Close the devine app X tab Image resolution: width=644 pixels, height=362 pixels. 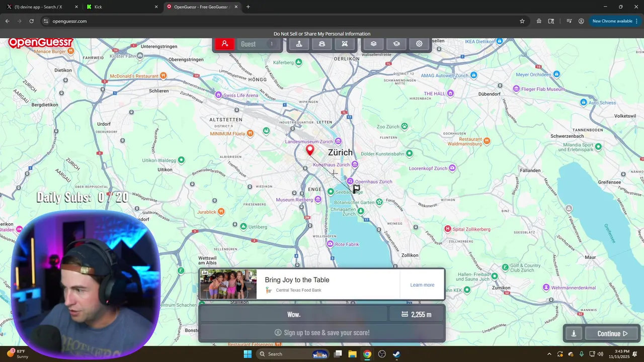click(x=76, y=7)
